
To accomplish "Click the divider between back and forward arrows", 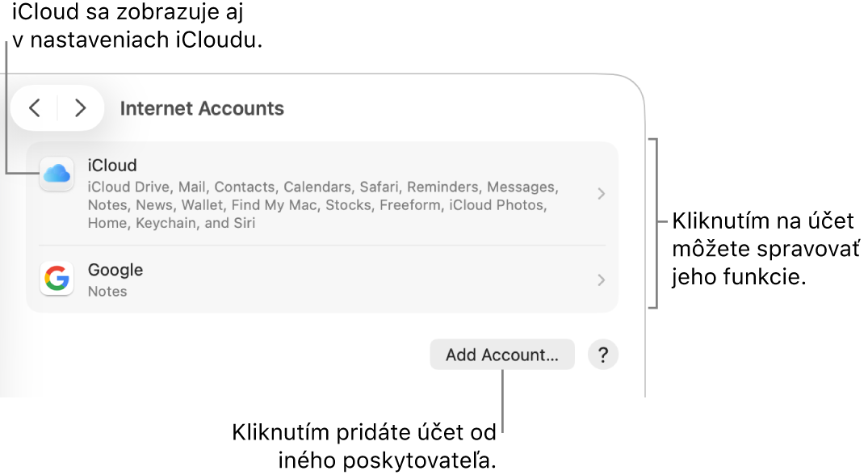I will point(57,108).
